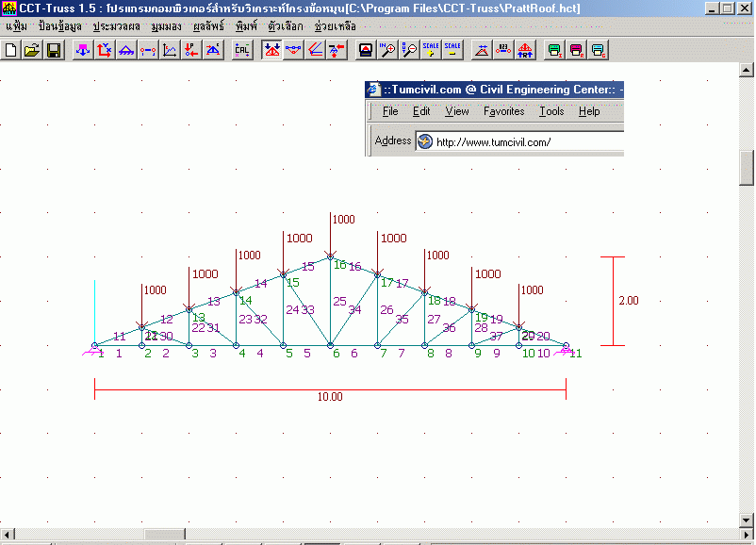Print results with magenta printer R
The height and width of the screenshot is (545, 756).
click(x=576, y=50)
